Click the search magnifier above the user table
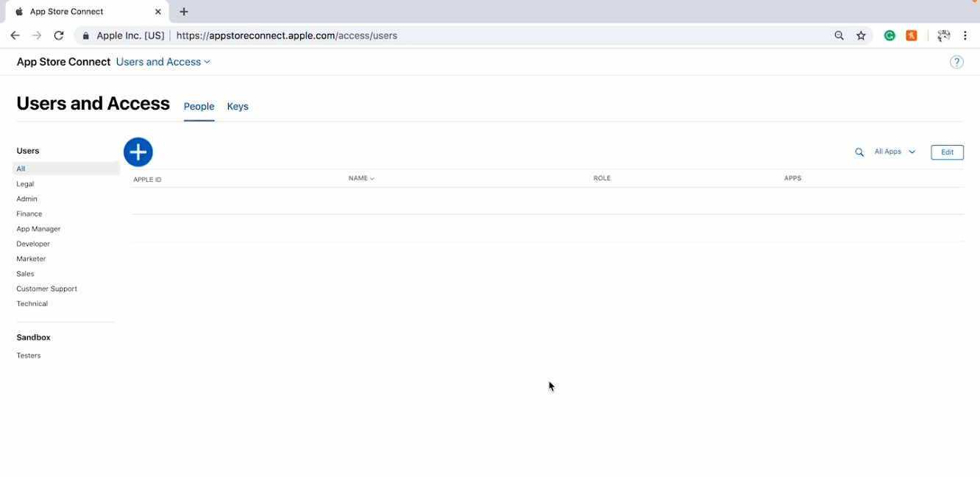The height and width of the screenshot is (477, 980). tap(859, 152)
